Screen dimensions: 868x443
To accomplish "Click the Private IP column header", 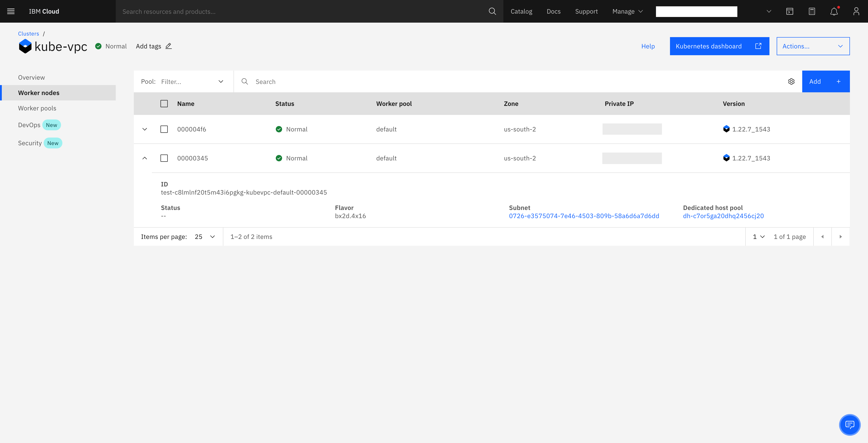I will [619, 104].
